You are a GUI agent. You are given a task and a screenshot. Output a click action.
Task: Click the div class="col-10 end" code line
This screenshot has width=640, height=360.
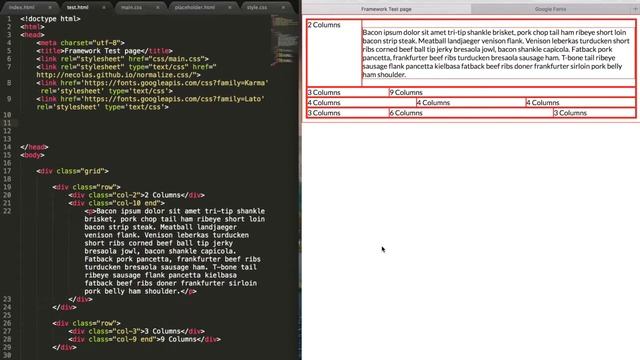116,203
